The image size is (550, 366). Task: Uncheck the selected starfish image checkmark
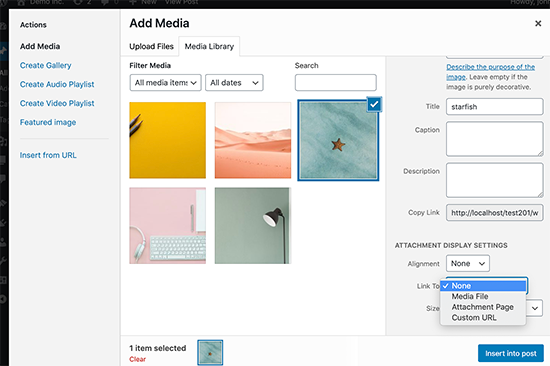point(374,104)
